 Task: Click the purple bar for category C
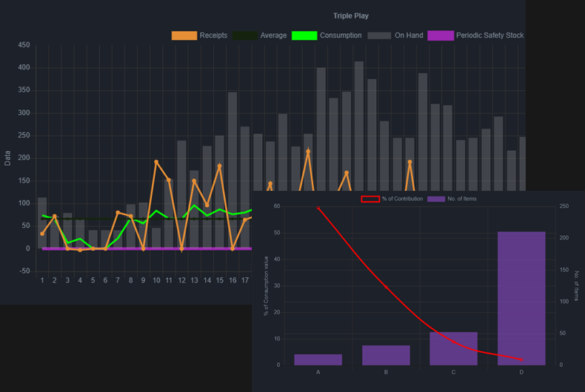click(453, 348)
